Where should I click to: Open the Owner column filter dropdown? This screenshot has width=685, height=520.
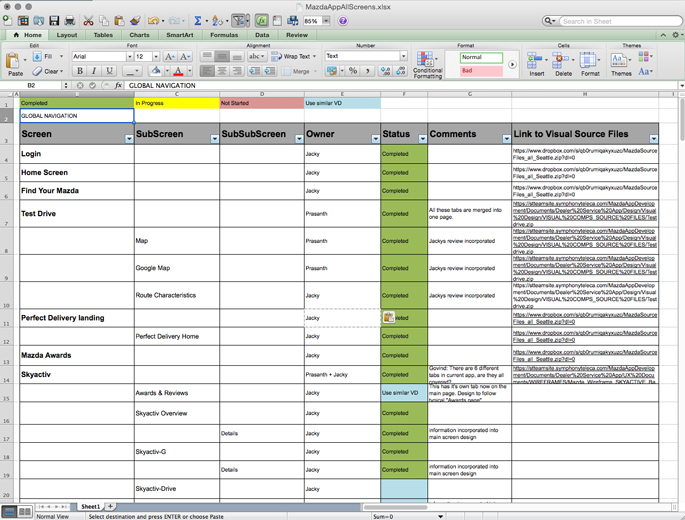tap(375, 139)
